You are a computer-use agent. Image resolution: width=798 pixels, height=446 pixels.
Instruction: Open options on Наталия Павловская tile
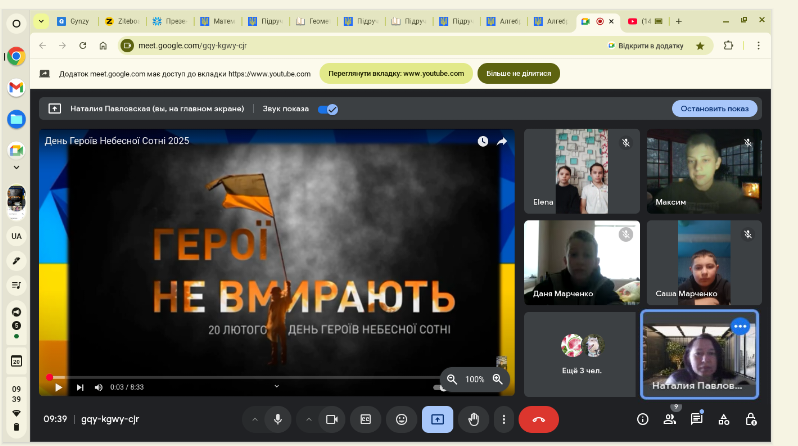coord(740,326)
